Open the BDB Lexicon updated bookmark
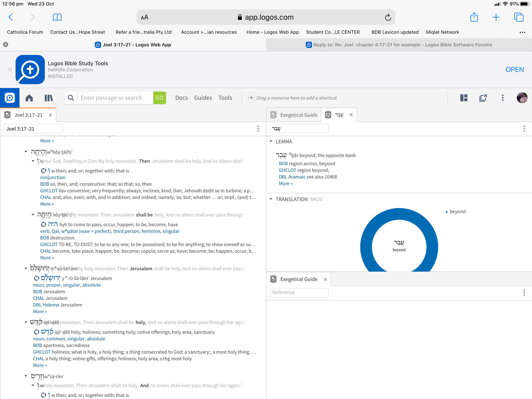 click(395, 32)
